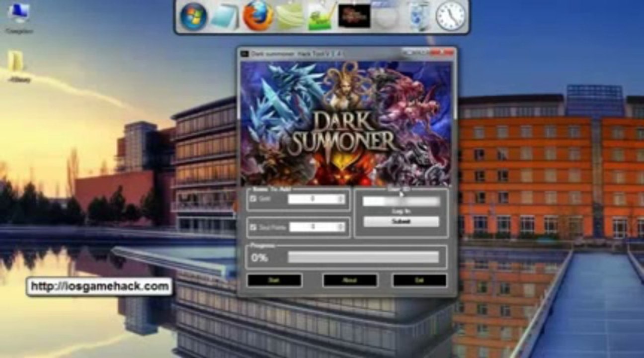Click the Soul Points amount field

point(317,227)
